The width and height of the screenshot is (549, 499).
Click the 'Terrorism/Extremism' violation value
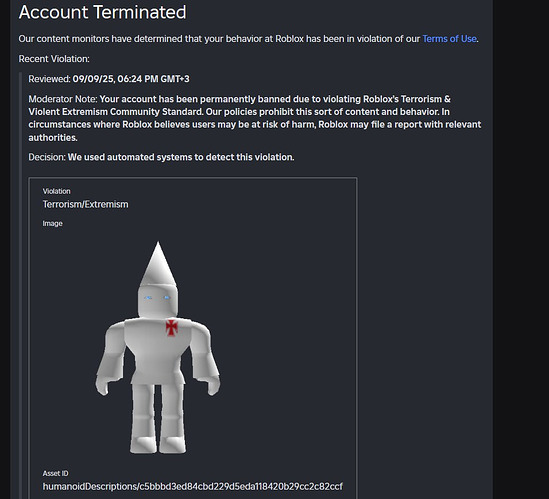coord(85,205)
